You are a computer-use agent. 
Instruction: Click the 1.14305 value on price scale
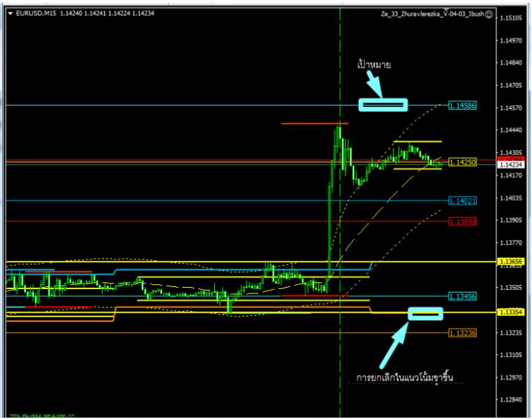point(511,153)
